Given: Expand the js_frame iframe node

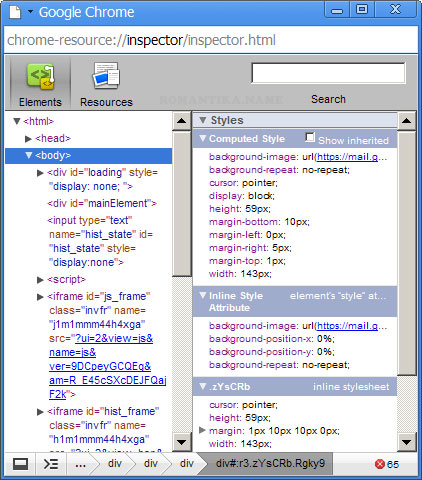Looking at the screenshot, I should (40, 297).
